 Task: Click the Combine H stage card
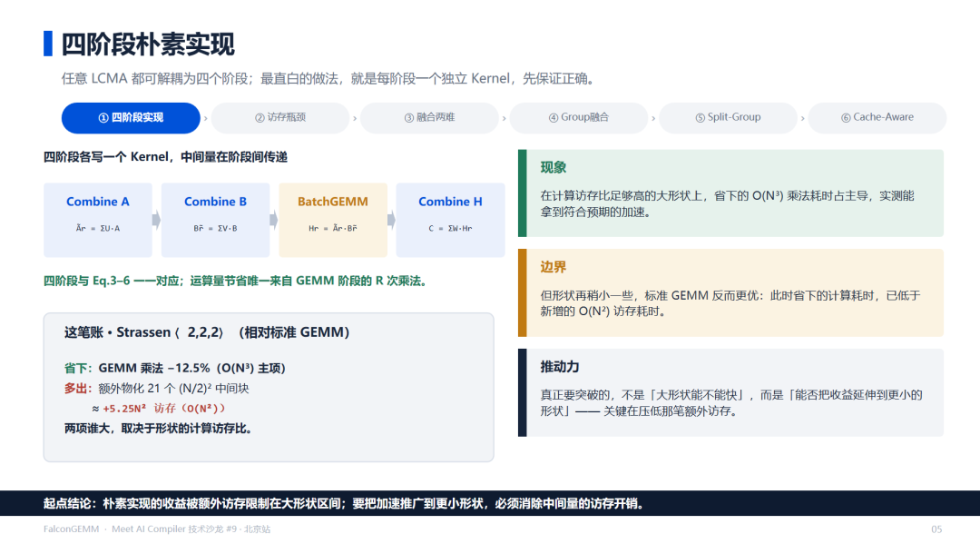(451, 220)
